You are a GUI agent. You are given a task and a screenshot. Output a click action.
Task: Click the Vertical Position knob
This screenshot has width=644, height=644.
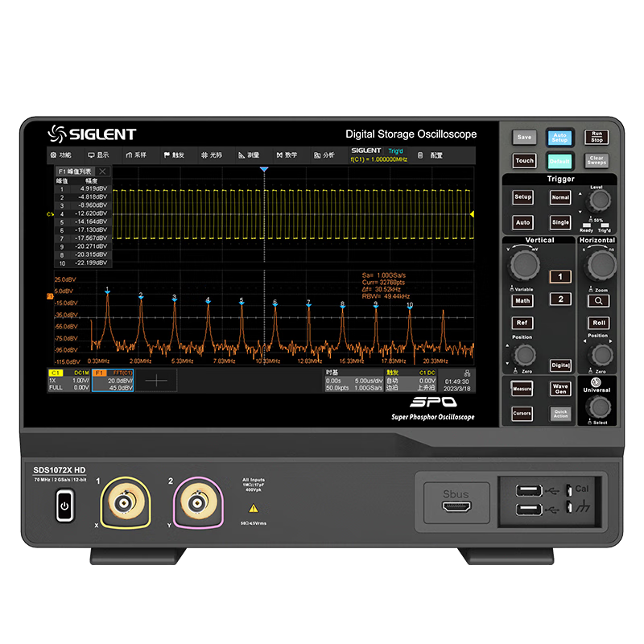point(526,355)
